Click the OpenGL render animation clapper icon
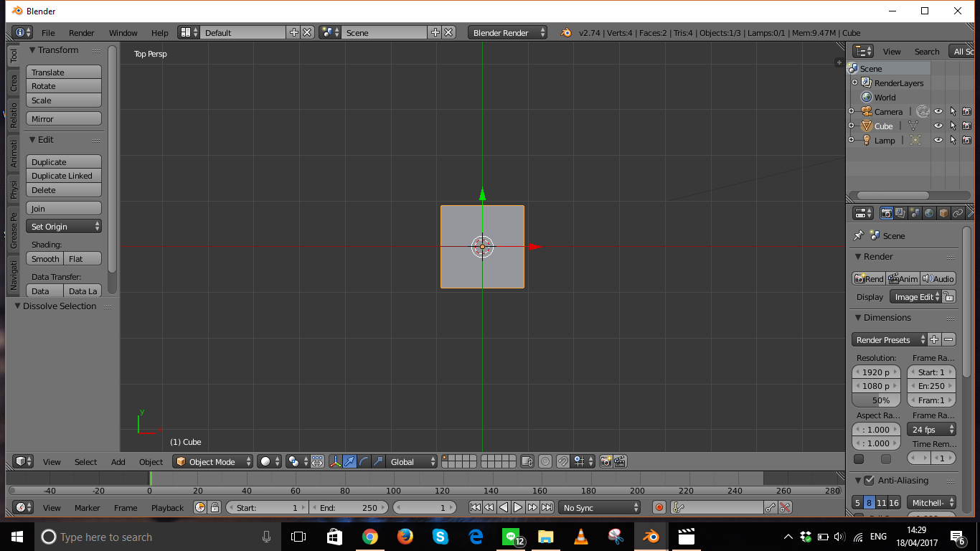 coord(620,461)
